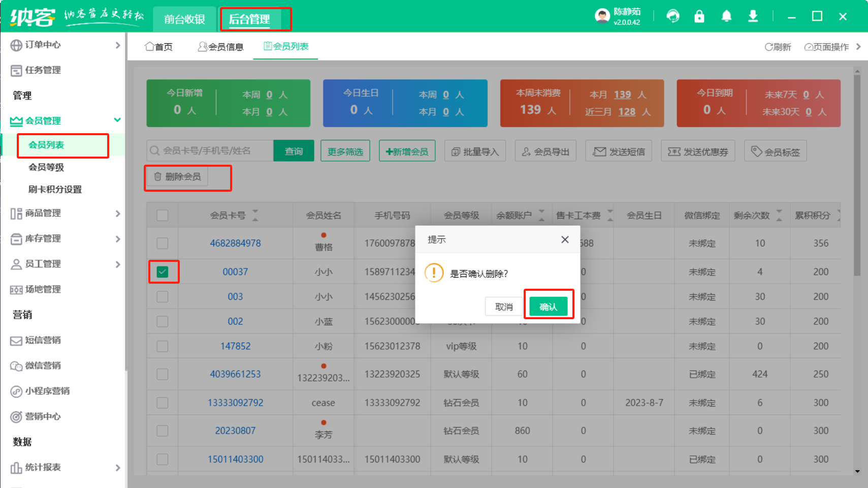Viewport: 868px width, 488px height.
Task: Tick the checkbox for member 4682884978
Action: (163, 243)
